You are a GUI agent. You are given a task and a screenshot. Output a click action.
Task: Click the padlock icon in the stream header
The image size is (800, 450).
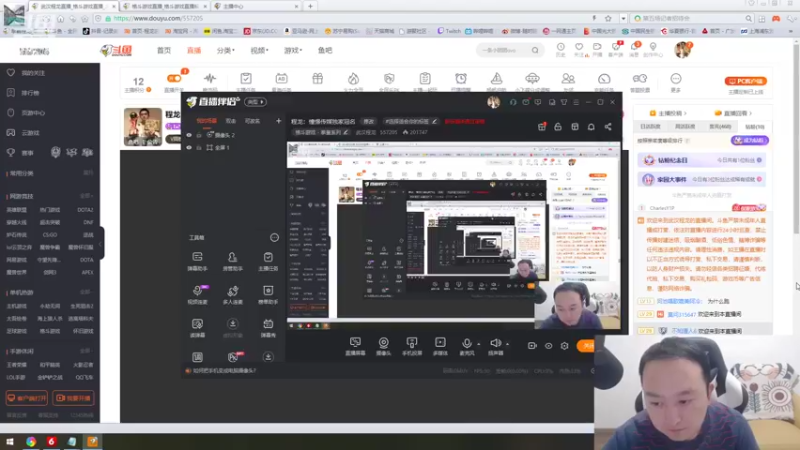click(x=558, y=127)
